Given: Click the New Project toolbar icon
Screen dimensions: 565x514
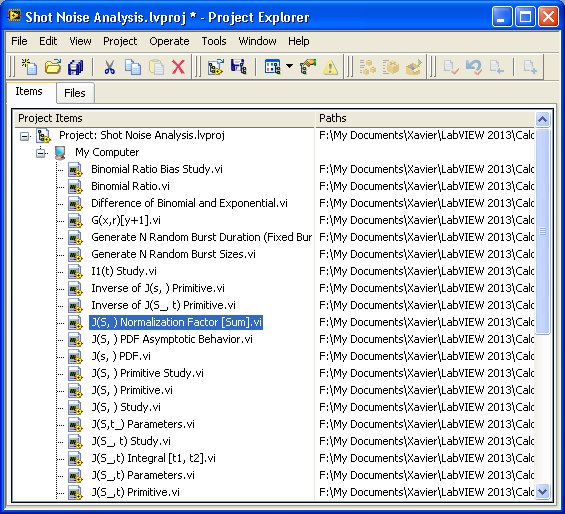Looking at the screenshot, I should pos(30,67).
